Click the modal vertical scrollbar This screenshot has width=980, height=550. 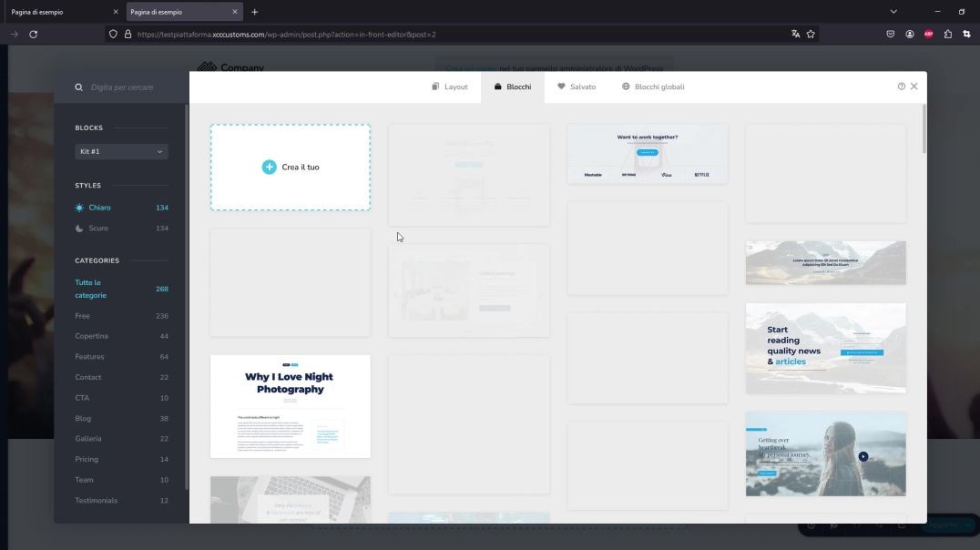924,129
